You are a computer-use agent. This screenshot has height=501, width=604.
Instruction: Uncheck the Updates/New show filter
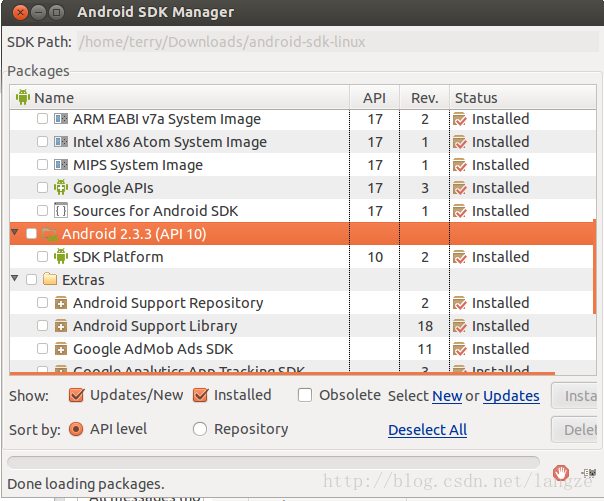[76, 395]
